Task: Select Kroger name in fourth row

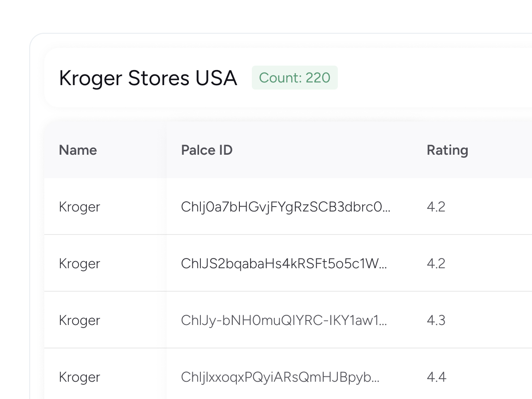Action: 79,377
